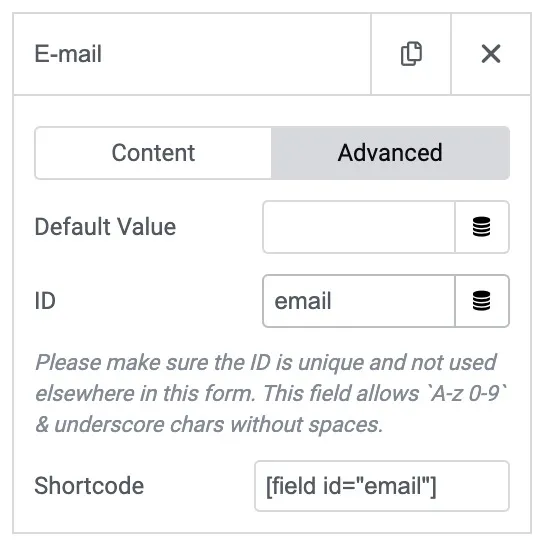Viewport: 542px width, 546px height.
Task: Click the E-mail panel title
Action: [68, 54]
